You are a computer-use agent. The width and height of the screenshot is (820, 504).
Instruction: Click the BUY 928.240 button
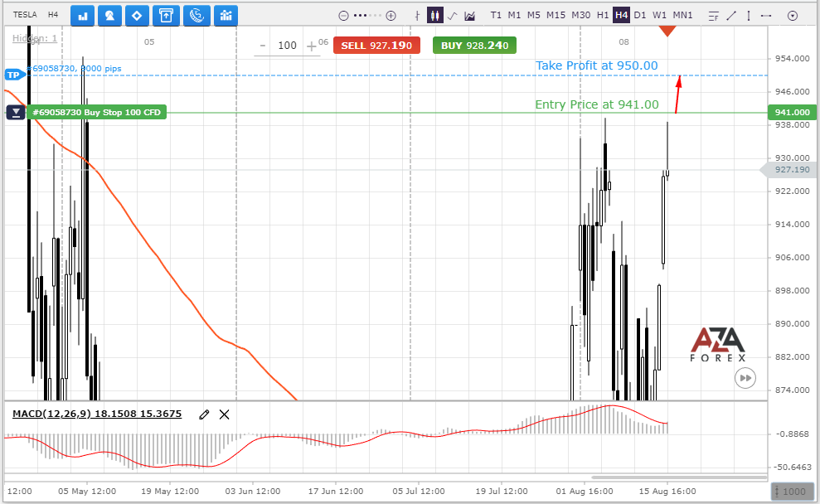point(474,46)
